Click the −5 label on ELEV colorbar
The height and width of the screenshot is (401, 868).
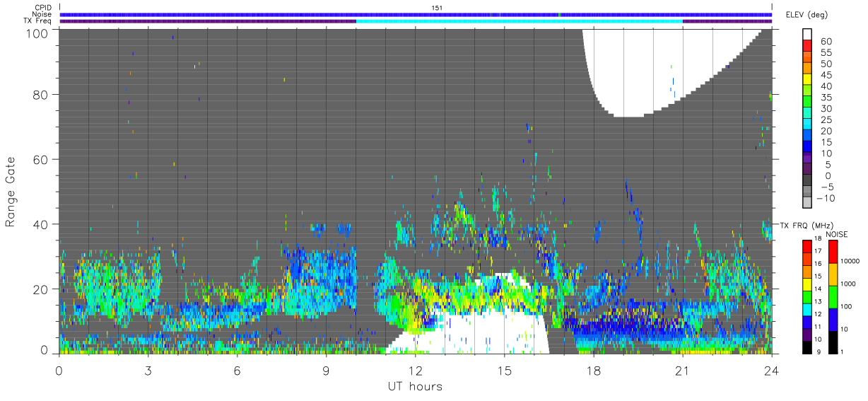click(828, 187)
